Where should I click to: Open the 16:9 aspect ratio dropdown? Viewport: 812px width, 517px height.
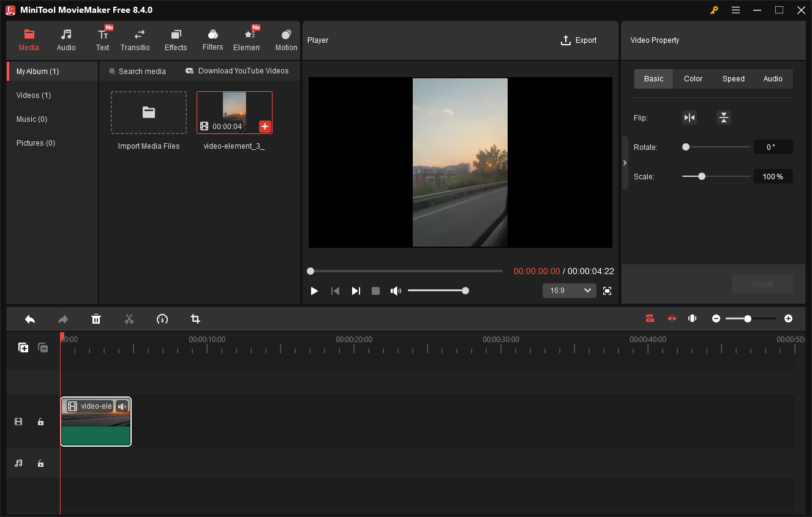click(569, 291)
